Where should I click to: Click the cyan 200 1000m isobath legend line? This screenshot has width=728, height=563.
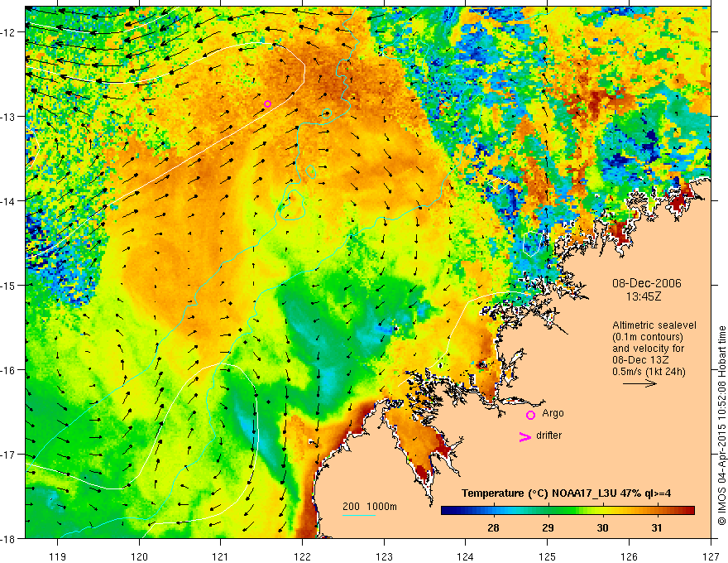coord(359,515)
